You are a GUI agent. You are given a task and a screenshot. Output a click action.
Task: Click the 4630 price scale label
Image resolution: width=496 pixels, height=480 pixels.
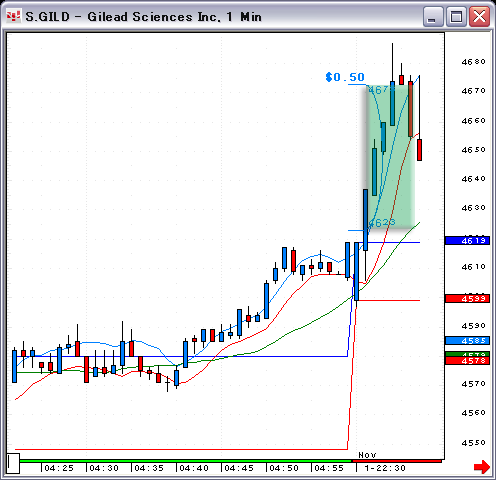pos(474,208)
